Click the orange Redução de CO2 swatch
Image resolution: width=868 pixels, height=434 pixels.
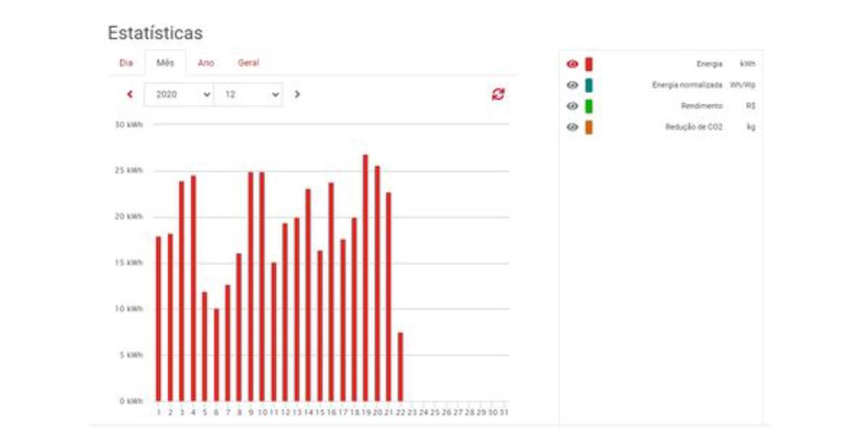point(589,127)
